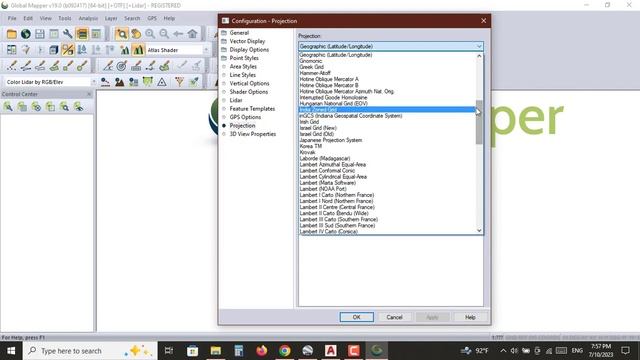Open the Search menu
Screen dimensions: 640x360
(132, 18)
